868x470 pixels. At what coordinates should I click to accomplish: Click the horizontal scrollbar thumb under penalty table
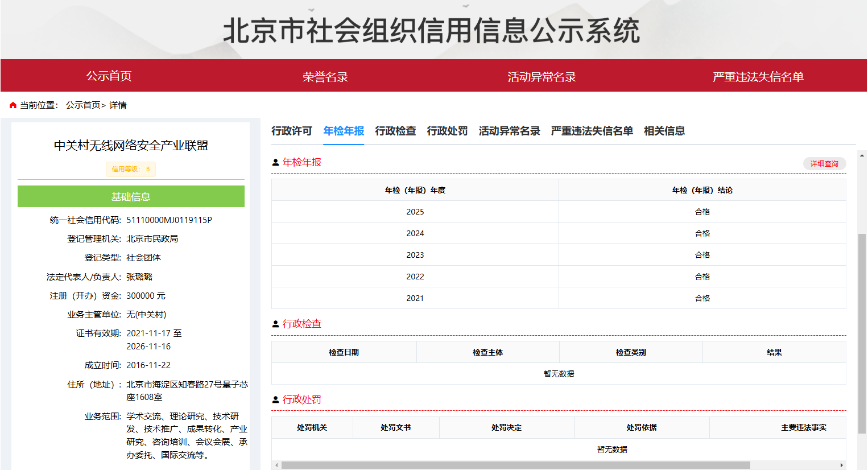pos(516,465)
